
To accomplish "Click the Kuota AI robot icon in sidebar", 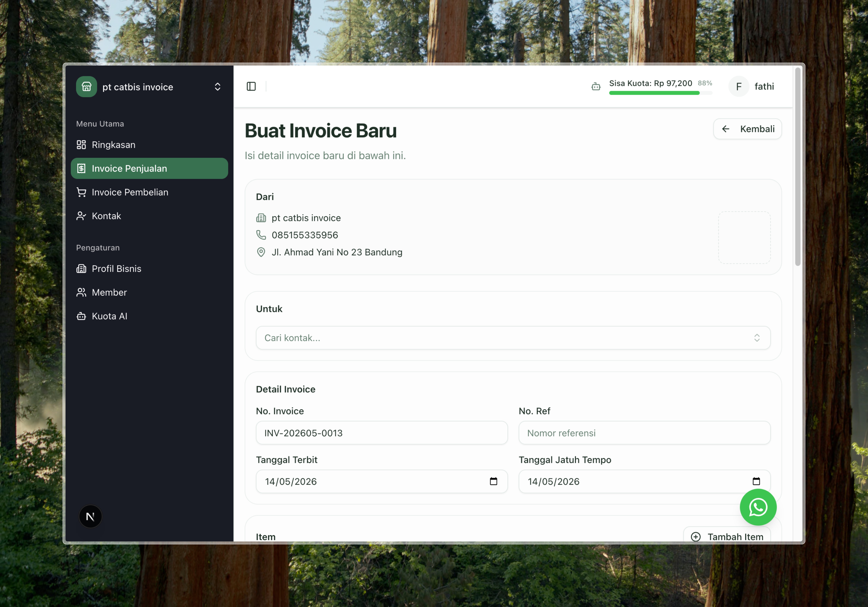I will point(81,316).
